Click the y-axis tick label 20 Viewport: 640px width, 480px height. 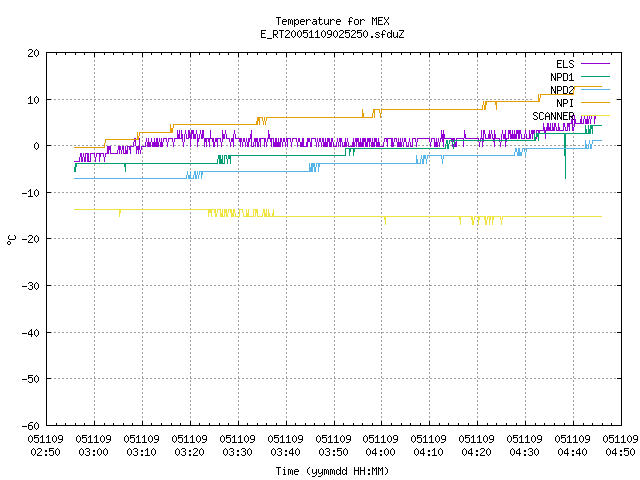(x=33, y=53)
